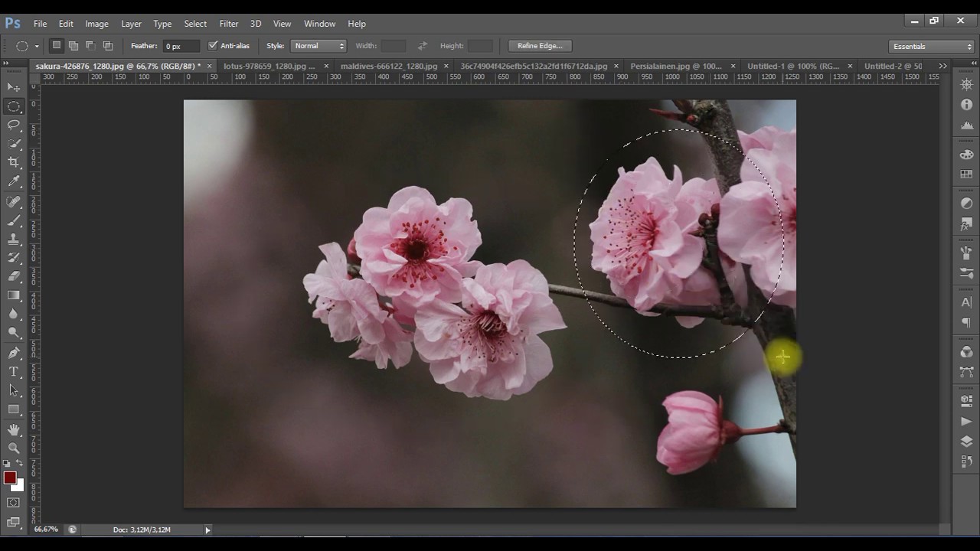Select the Elliptical Marquee tool in toolbox

pyautogui.click(x=14, y=106)
